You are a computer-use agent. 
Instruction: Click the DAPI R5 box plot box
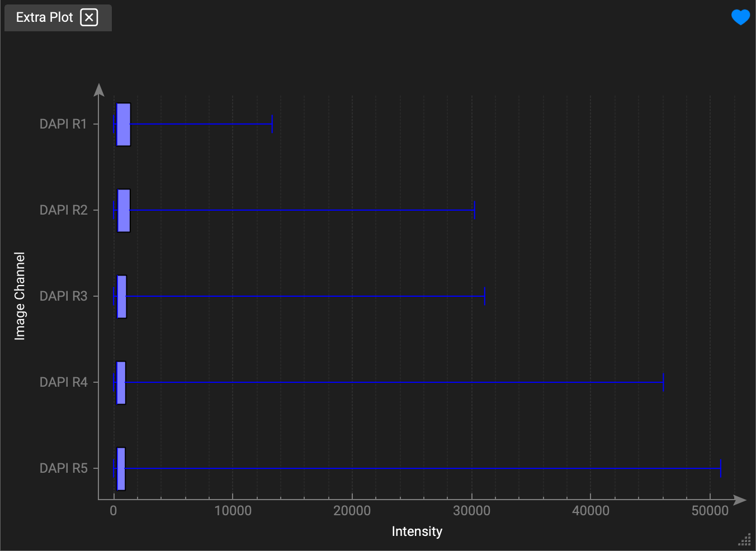[x=121, y=469]
